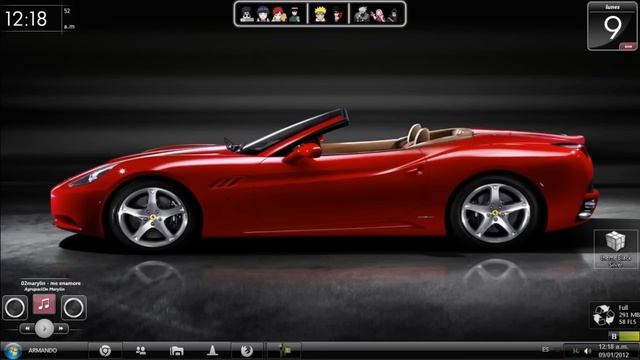Click the 12:18 clock widget

coord(26,19)
